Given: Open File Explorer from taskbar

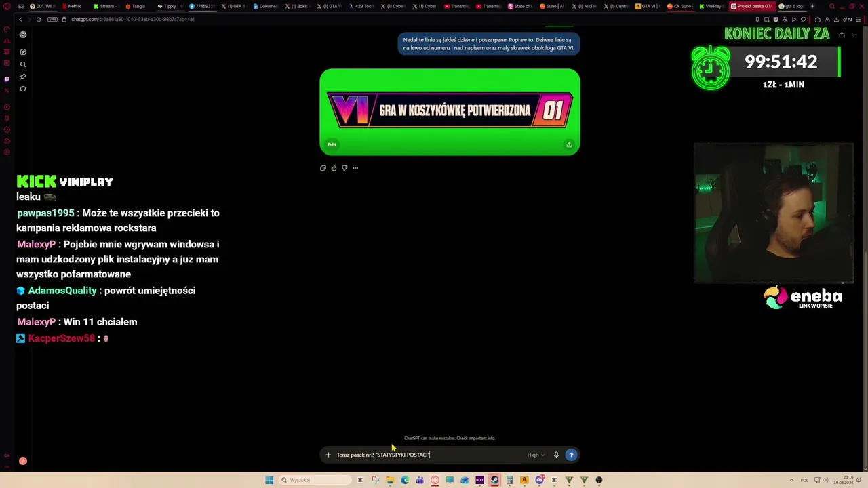Looking at the screenshot, I should tap(390, 480).
